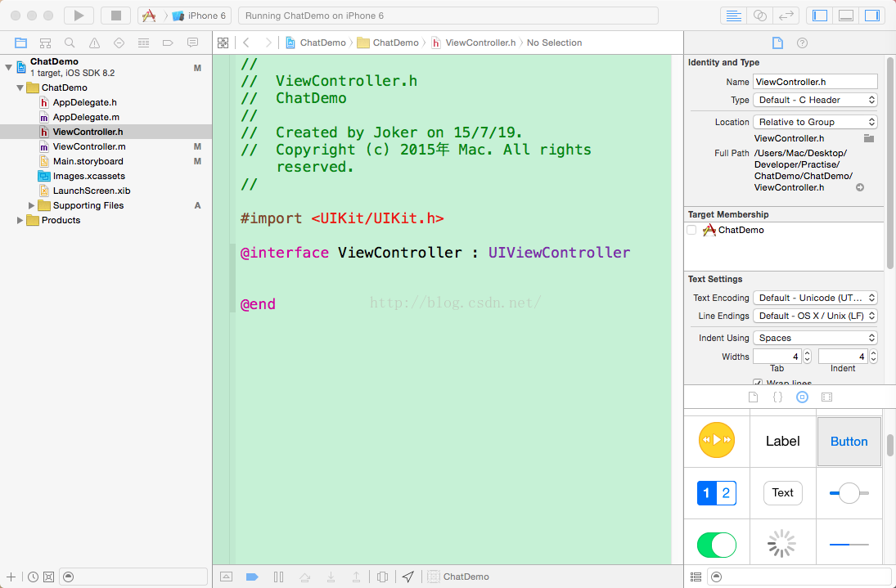Choose the iPhone 6 destination
The width and height of the screenshot is (896, 588).
point(200,16)
